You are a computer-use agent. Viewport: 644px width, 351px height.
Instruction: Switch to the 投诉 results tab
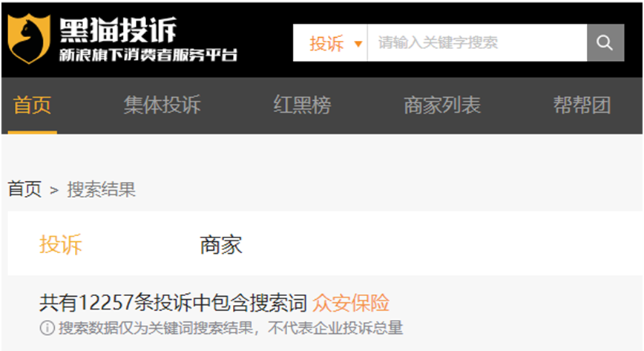point(61,245)
